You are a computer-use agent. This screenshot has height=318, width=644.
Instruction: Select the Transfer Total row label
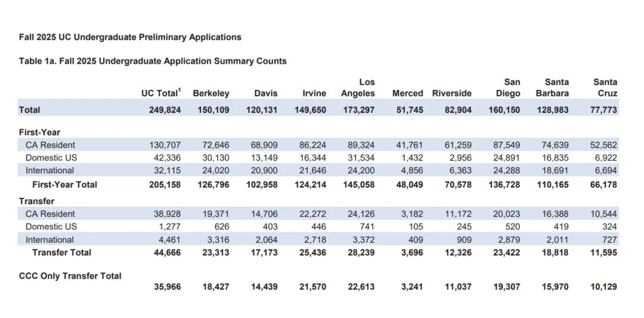point(61,252)
